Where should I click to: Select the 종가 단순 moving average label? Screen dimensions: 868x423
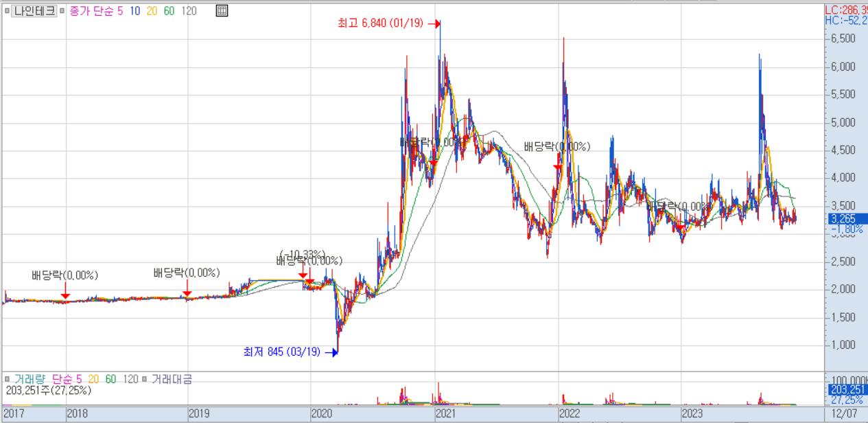[92, 11]
